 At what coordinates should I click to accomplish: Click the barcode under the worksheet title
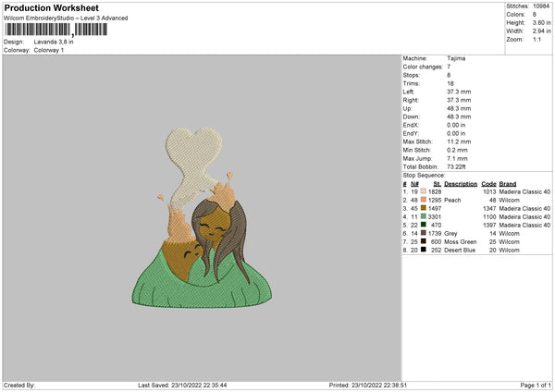[55, 30]
